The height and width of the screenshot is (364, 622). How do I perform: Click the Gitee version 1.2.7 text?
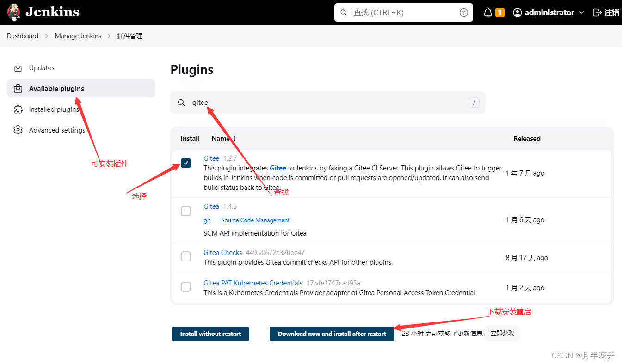pyautogui.click(x=230, y=158)
